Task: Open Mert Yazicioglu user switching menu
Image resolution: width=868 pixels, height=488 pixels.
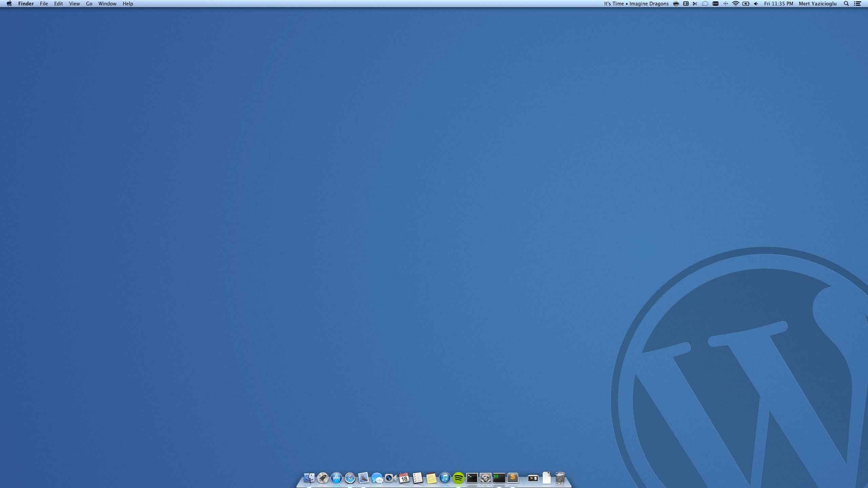Action: (817, 4)
